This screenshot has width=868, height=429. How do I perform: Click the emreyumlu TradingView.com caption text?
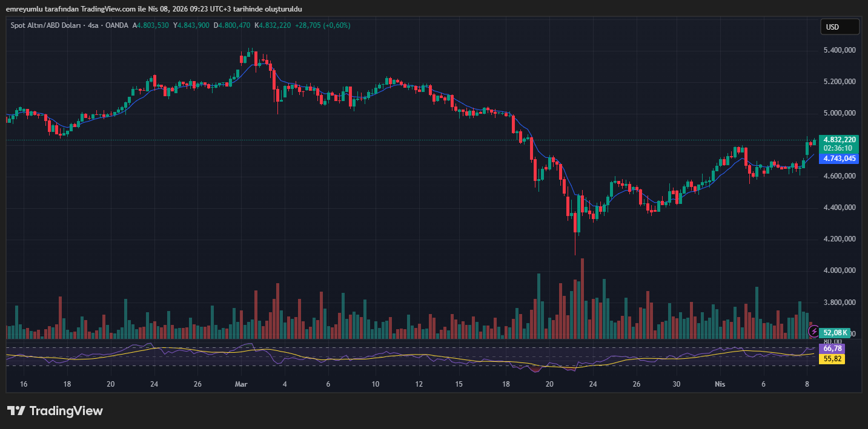(x=154, y=8)
